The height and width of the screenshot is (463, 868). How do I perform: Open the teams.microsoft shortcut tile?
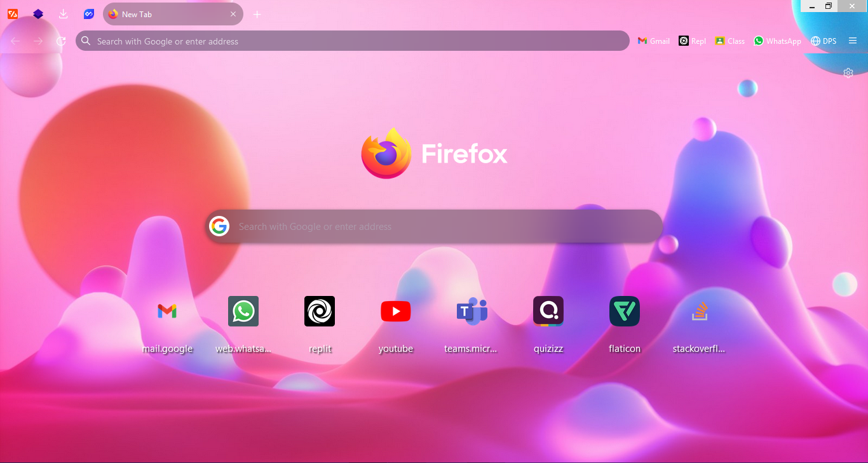(x=472, y=311)
